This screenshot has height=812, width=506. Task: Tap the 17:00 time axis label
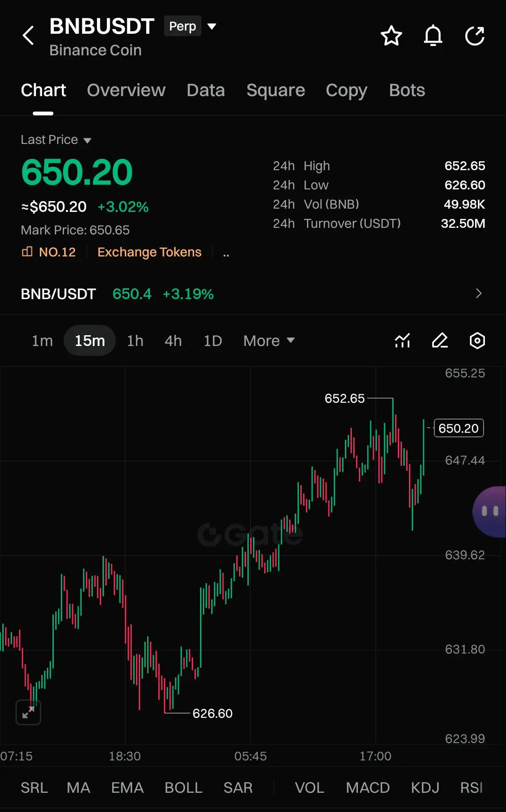pos(375,756)
